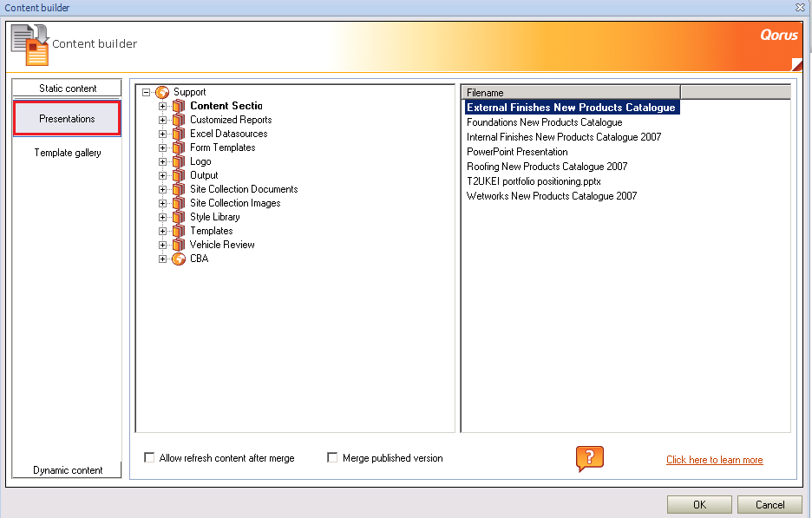Close the Content builder dialog window
This screenshot has width=812, height=518.
pos(800,7)
